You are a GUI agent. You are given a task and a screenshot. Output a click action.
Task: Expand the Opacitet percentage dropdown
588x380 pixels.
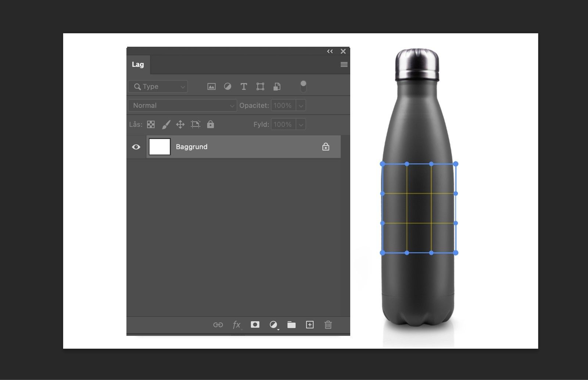click(x=301, y=106)
